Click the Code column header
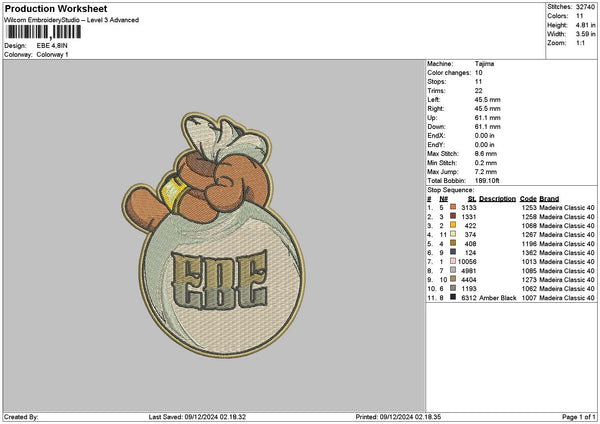The height and width of the screenshot is (424, 600). point(528,198)
